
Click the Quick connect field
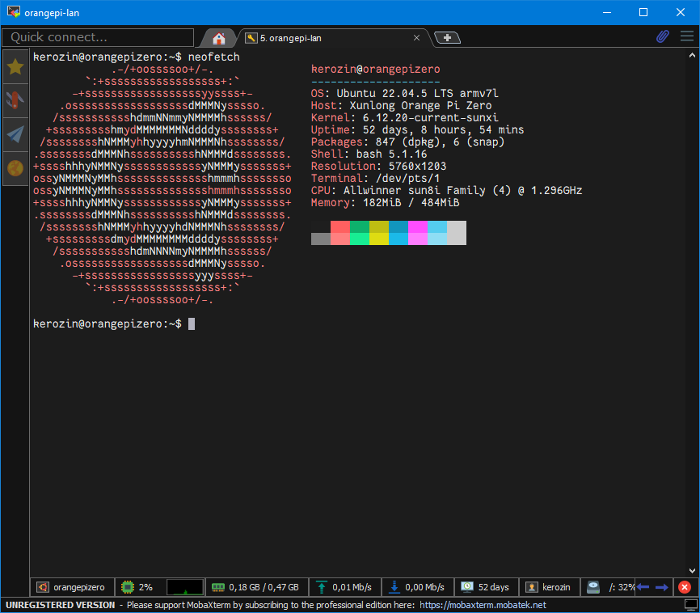tap(98, 37)
